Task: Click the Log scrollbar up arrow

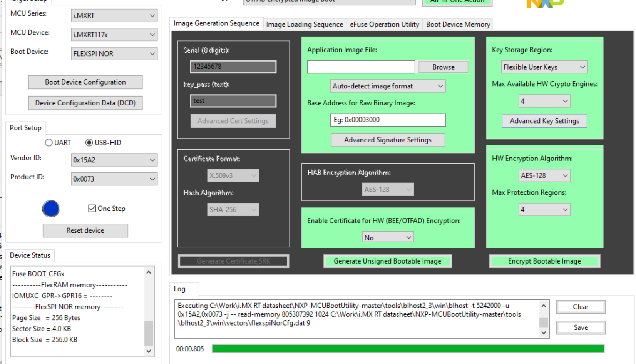Action: pyautogui.click(x=544, y=306)
